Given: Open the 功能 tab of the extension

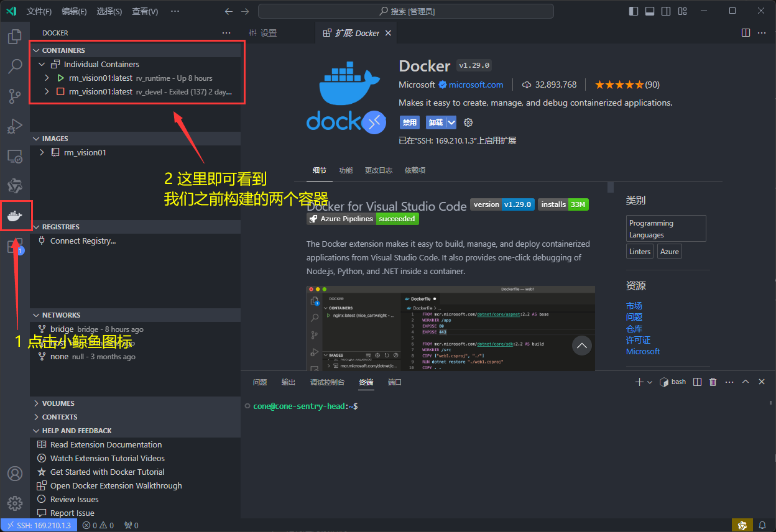Looking at the screenshot, I should (346, 170).
